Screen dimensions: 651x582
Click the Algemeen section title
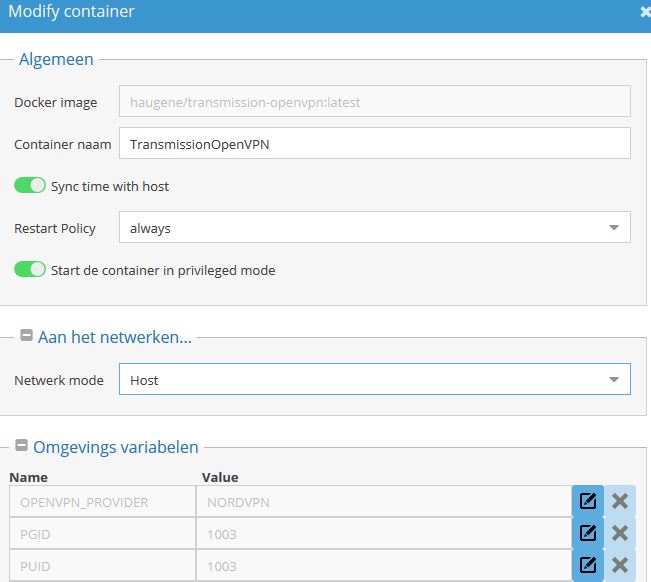pyautogui.click(x=56, y=59)
